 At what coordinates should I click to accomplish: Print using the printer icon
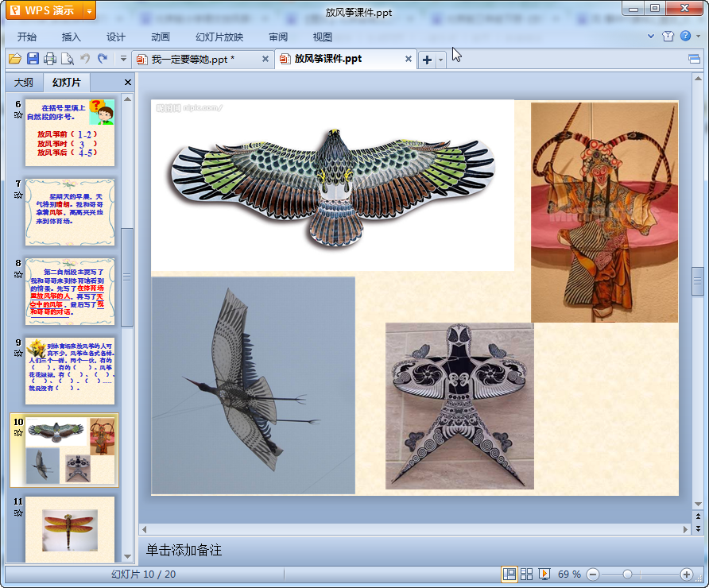[50, 59]
